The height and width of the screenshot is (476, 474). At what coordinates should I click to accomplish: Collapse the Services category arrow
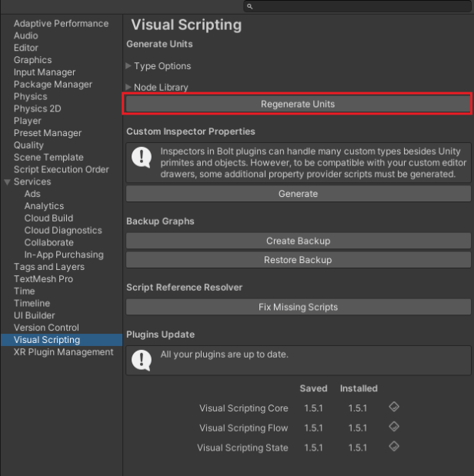pos(7,181)
